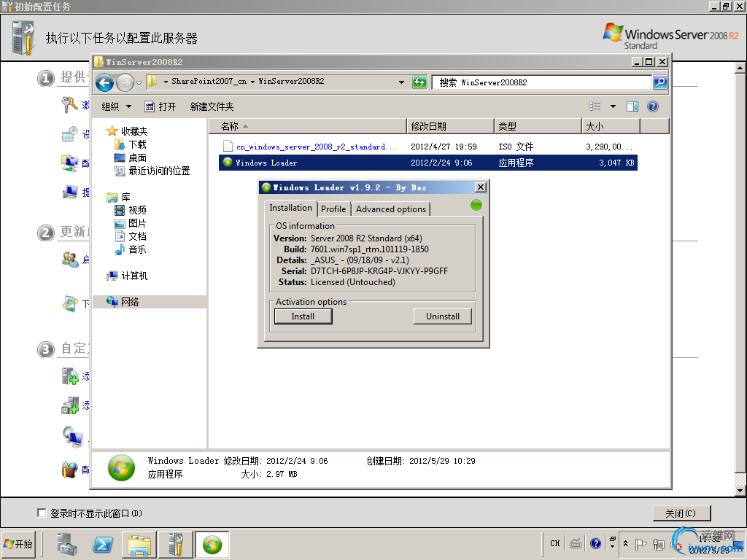Open Action Center flag icon
Image resolution: width=747 pixels, height=560 pixels.
[640, 544]
